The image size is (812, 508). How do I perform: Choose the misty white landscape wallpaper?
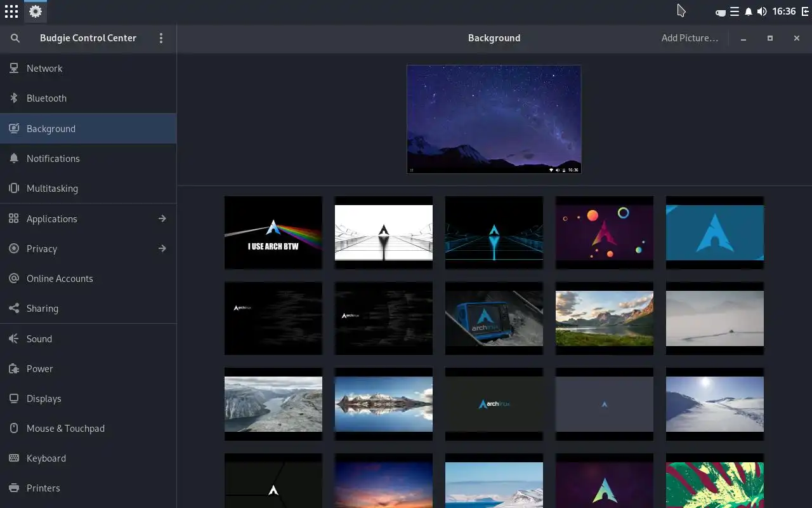coord(715,318)
